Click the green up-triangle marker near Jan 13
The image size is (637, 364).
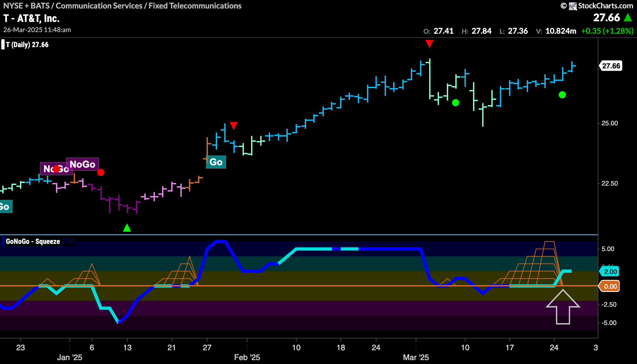point(127,227)
